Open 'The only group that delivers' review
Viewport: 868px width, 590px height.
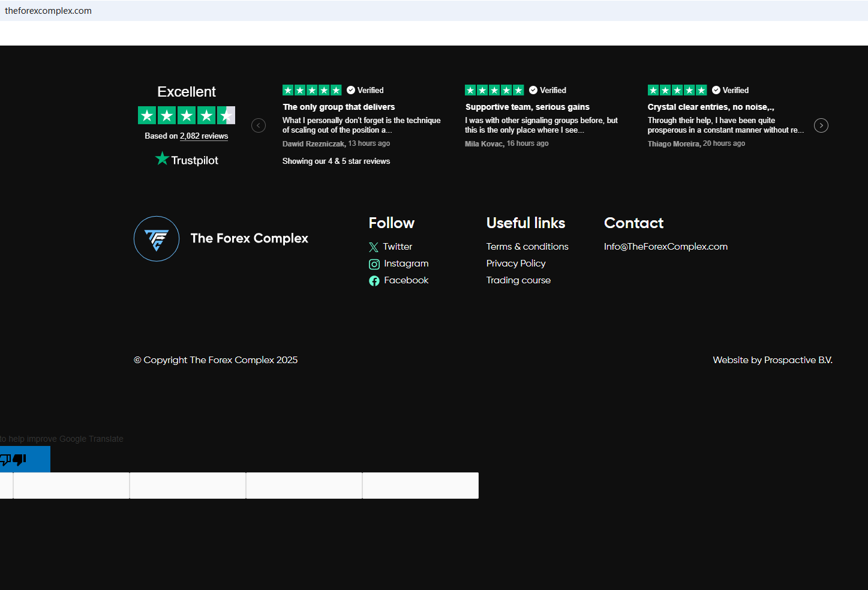pos(339,107)
